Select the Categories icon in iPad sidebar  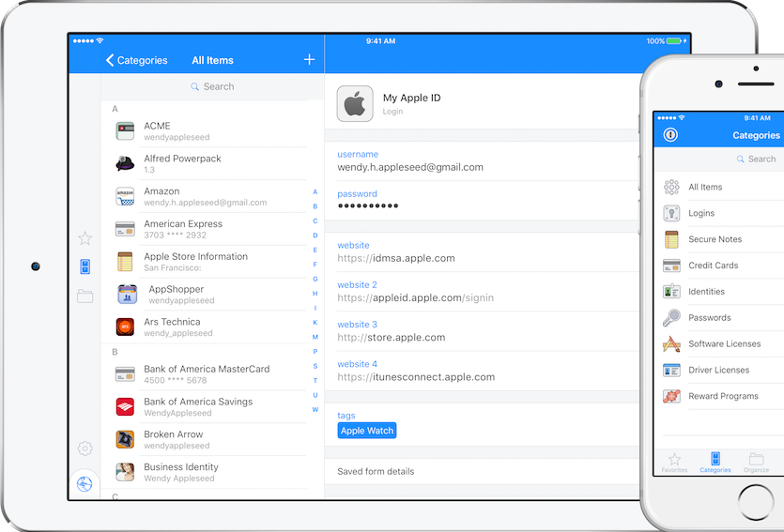[x=85, y=266]
